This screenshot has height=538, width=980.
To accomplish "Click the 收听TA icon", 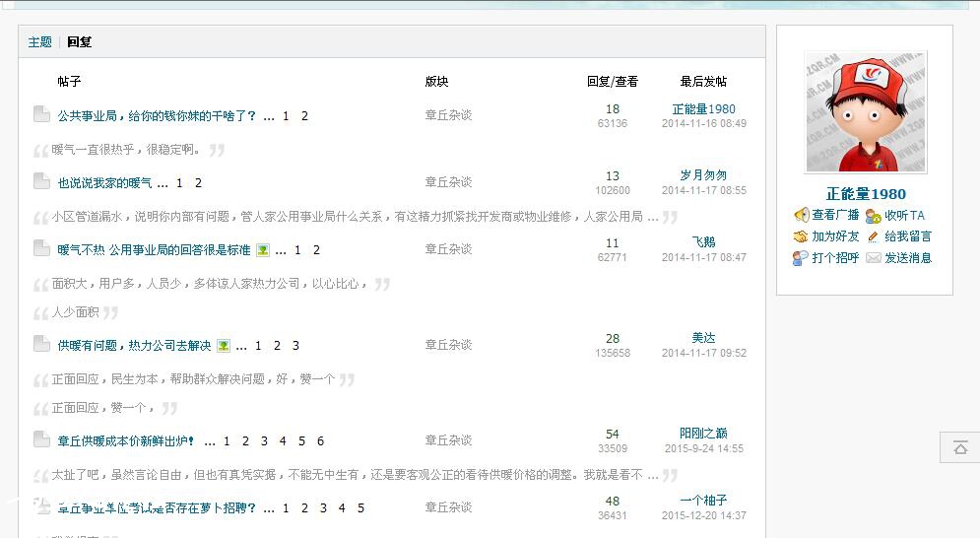I will [873, 216].
